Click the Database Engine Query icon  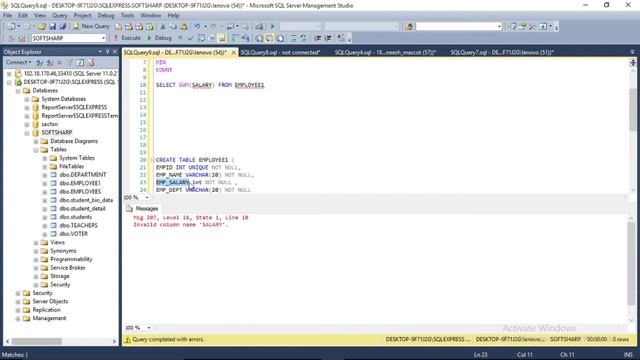pos(118,26)
